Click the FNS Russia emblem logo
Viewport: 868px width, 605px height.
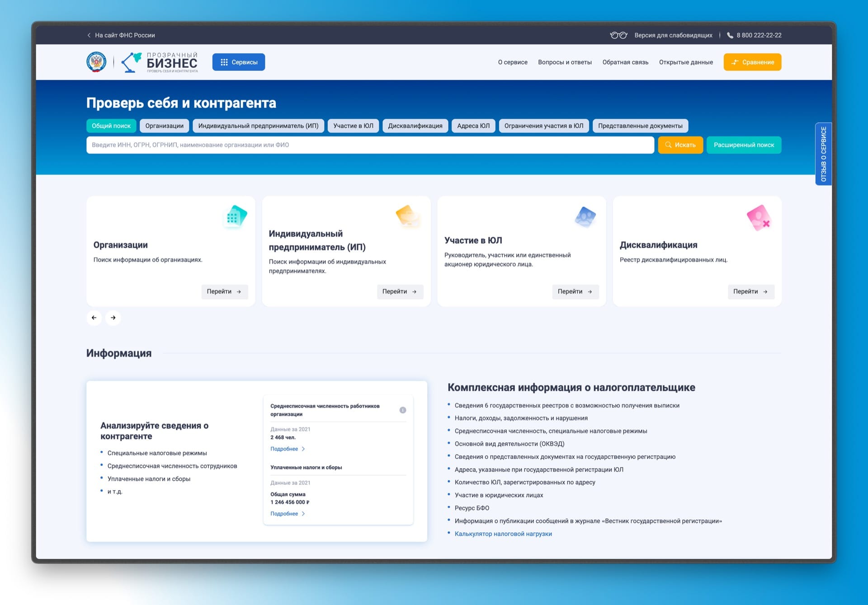click(96, 62)
